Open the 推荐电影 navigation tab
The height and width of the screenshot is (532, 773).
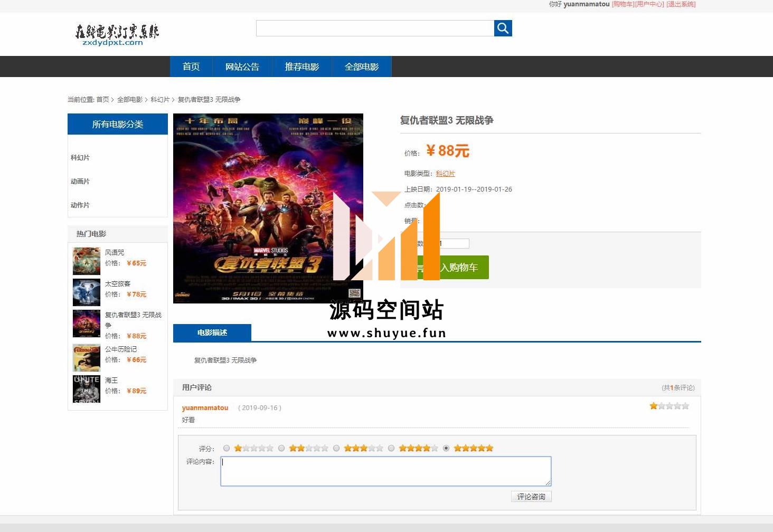302,66
